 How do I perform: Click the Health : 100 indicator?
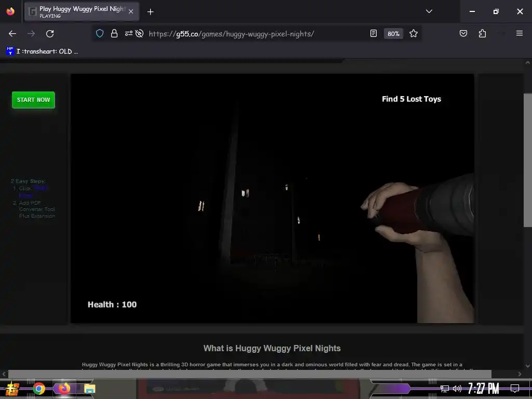click(112, 304)
